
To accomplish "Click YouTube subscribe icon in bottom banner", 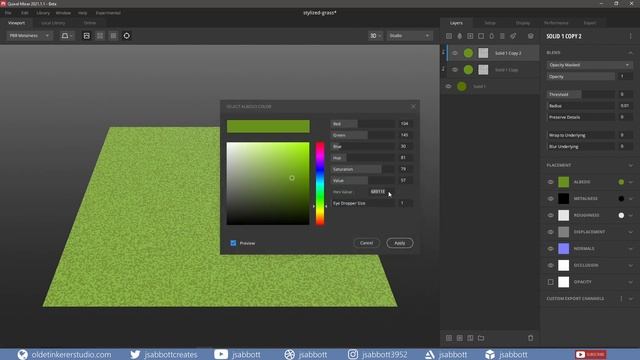I will pos(591,354).
